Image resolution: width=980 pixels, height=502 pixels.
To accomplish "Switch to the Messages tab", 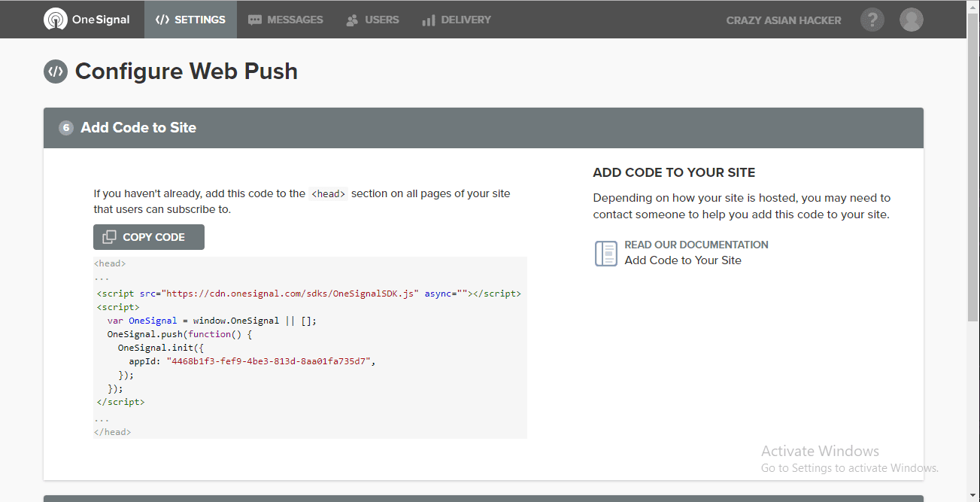I will coord(285,20).
